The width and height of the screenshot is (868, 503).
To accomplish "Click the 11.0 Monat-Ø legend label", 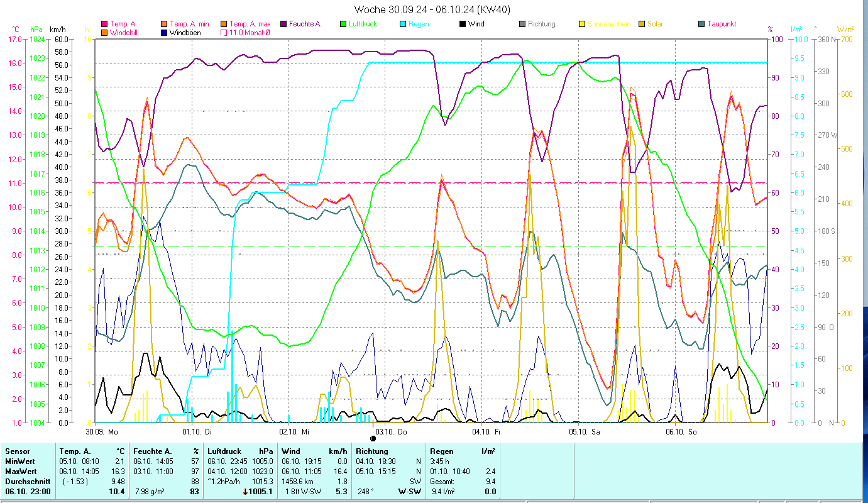I will point(250,32).
